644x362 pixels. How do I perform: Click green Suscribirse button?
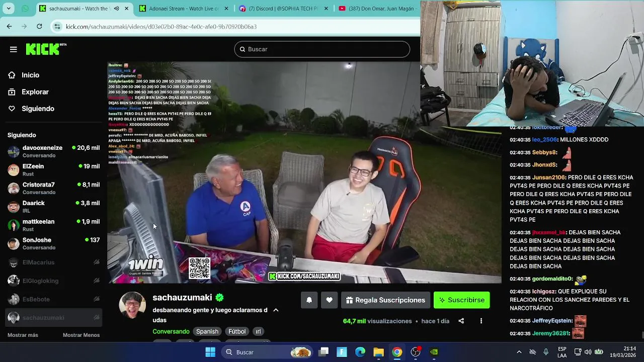click(461, 300)
